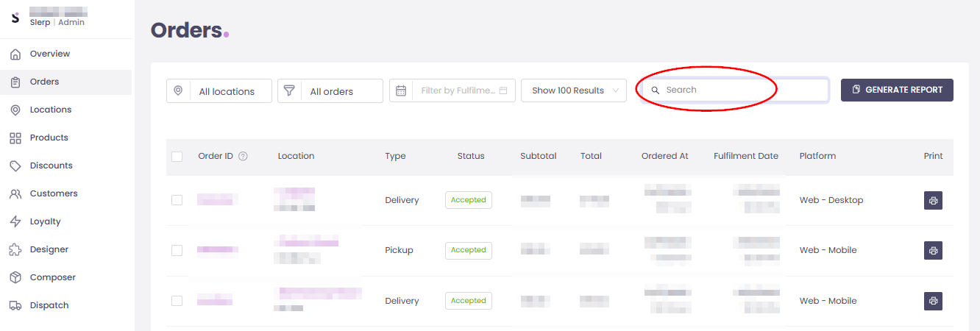This screenshot has width=980, height=331.
Task: Click the Generate Report button
Action: point(896,90)
